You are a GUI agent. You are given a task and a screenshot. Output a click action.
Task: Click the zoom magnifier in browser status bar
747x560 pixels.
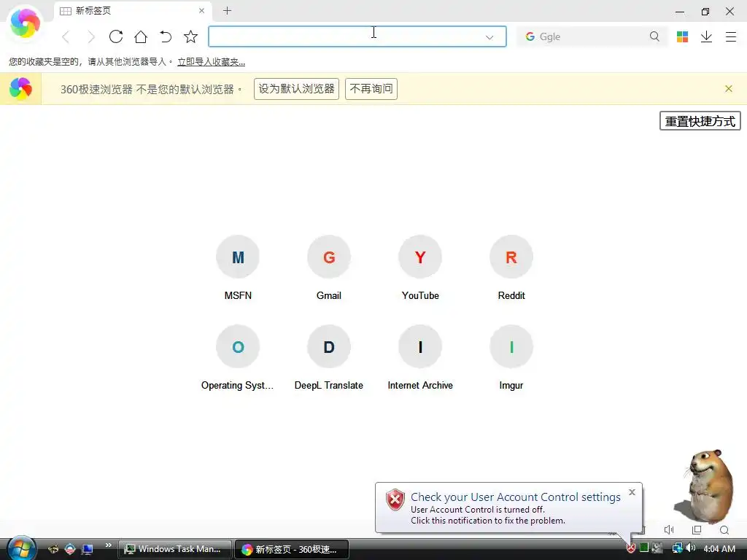724,530
